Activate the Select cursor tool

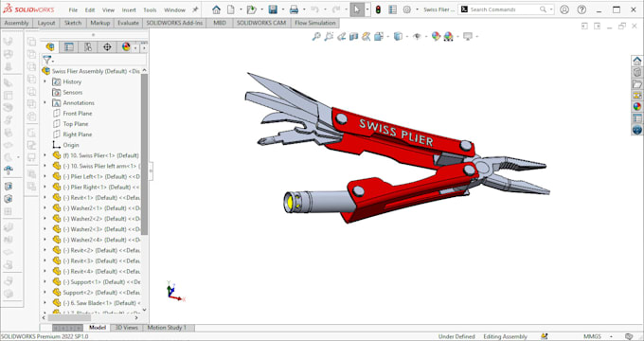(x=357, y=9)
